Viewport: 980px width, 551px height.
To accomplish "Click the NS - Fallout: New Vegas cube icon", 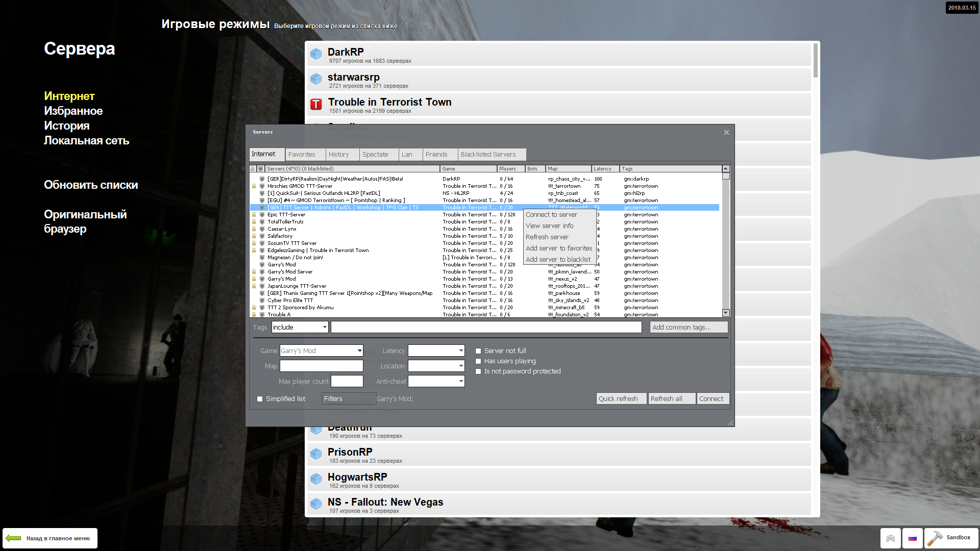I will (316, 504).
